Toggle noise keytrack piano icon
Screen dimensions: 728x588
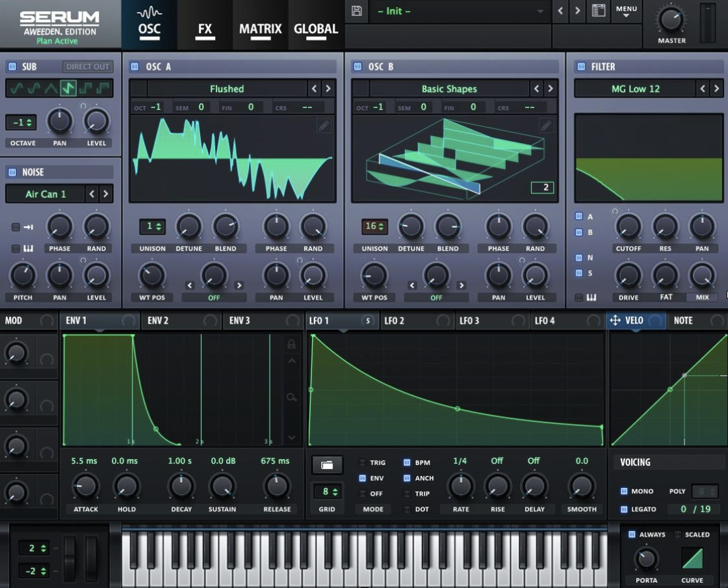(x=29, y=248)
